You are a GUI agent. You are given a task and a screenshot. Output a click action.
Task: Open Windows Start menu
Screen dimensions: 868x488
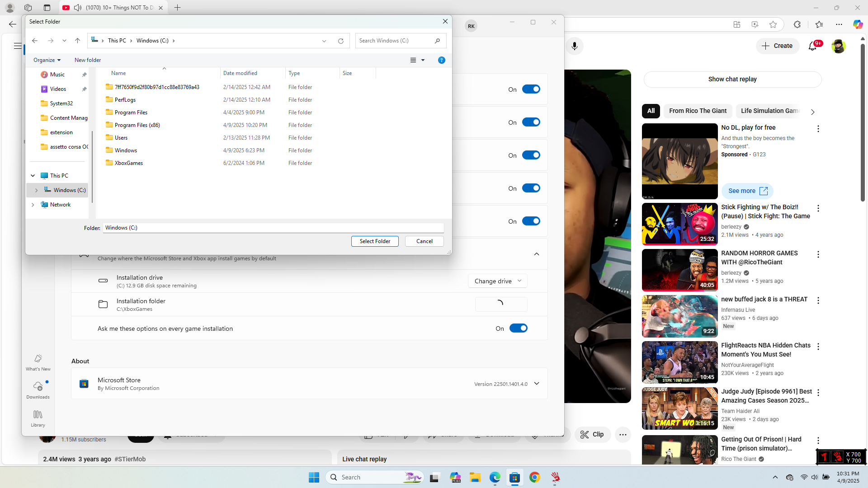pyautogui.click(x=314, y=477)
